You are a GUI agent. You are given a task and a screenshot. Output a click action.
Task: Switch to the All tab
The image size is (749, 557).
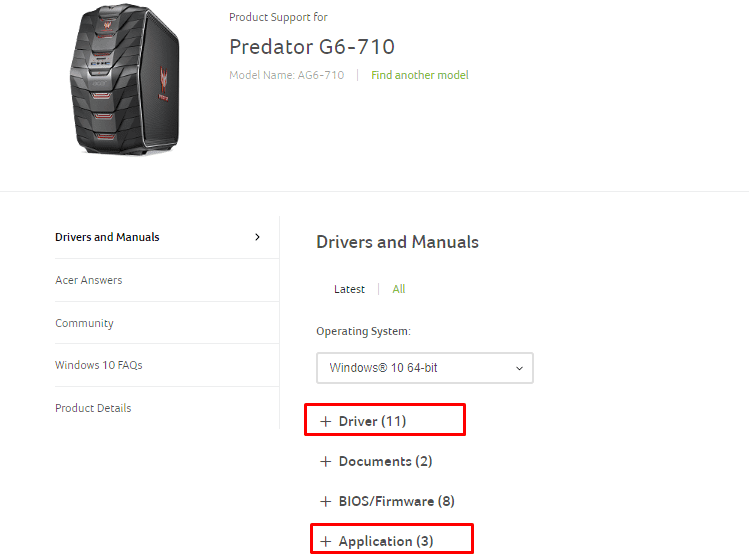399,289
